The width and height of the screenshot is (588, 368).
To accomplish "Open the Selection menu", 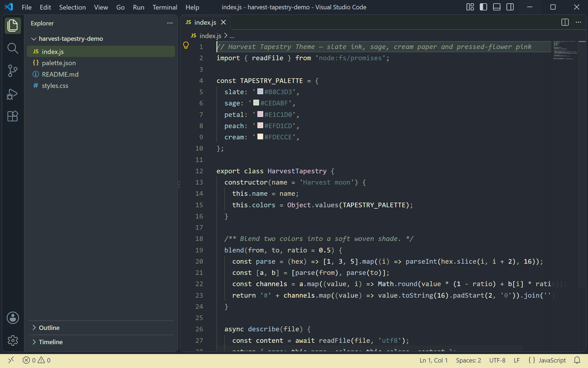I will coord(72,7).
